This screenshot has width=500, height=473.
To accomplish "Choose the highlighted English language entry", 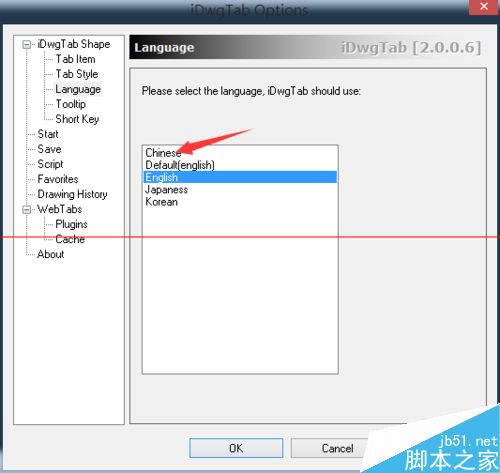I will pos(240,177).
